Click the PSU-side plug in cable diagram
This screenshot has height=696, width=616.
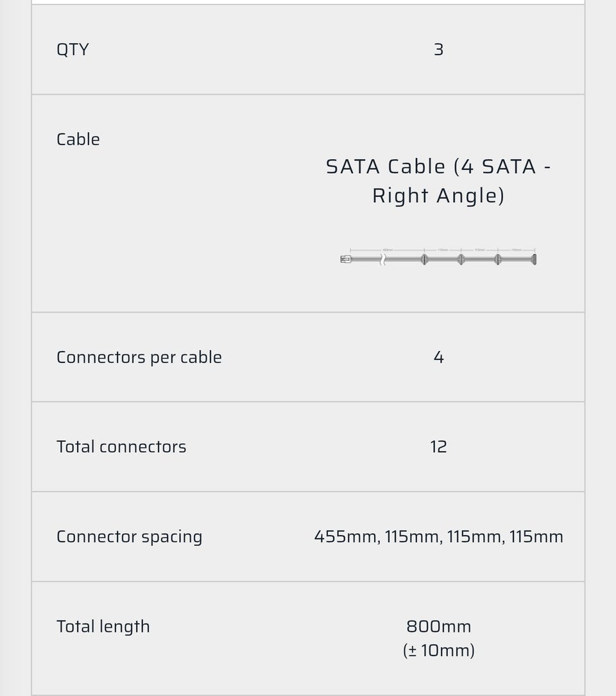click(346, 259)
